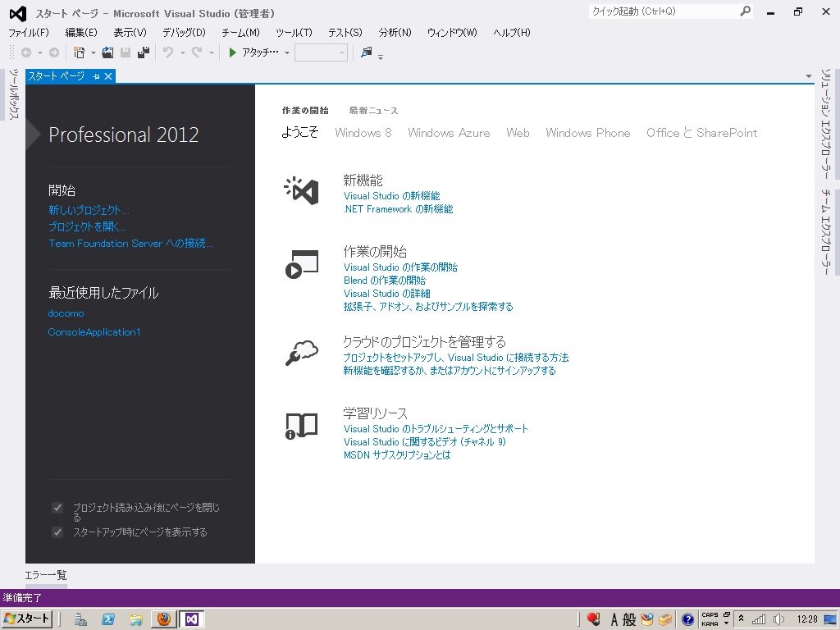Viewport: 840px width, 630px height.
Task: Click the New Project toolbar icon
Action: coord(79,52)
